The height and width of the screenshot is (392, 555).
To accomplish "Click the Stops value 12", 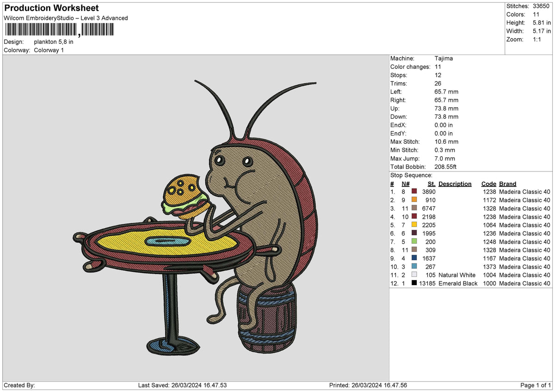I will pyautogui.click(x=438, y=75).
